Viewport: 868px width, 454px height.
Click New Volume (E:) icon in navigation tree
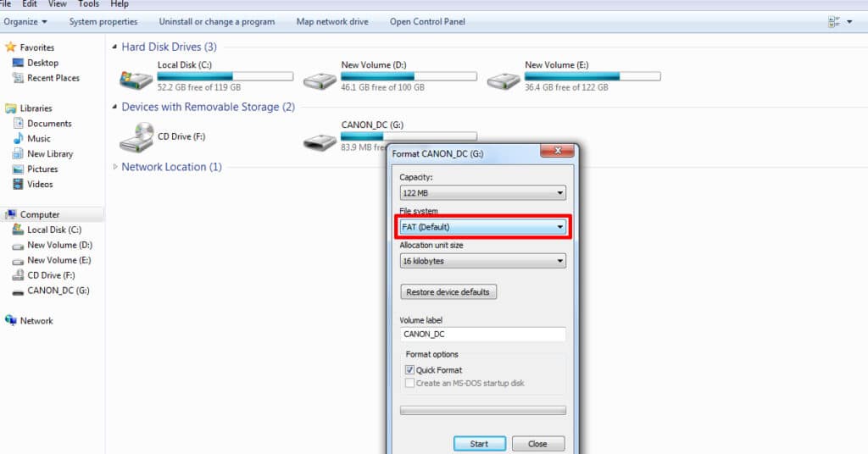pos(18,260)
